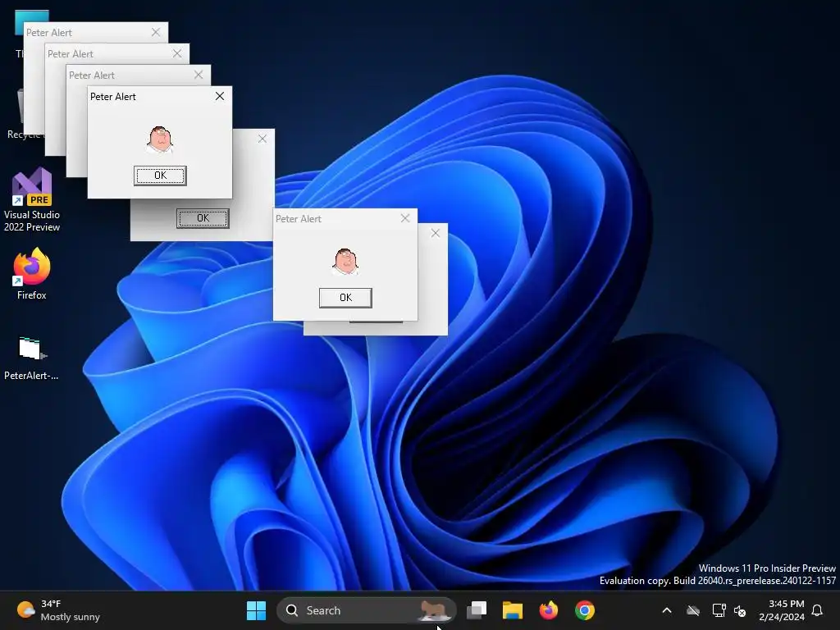840x630 pixels.
Task: Open the notifications bell icon
Action: (818, 610)
